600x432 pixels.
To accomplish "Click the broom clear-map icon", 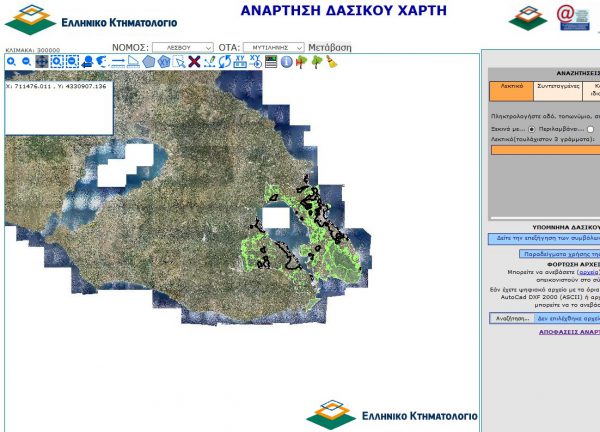I will 331,62.
